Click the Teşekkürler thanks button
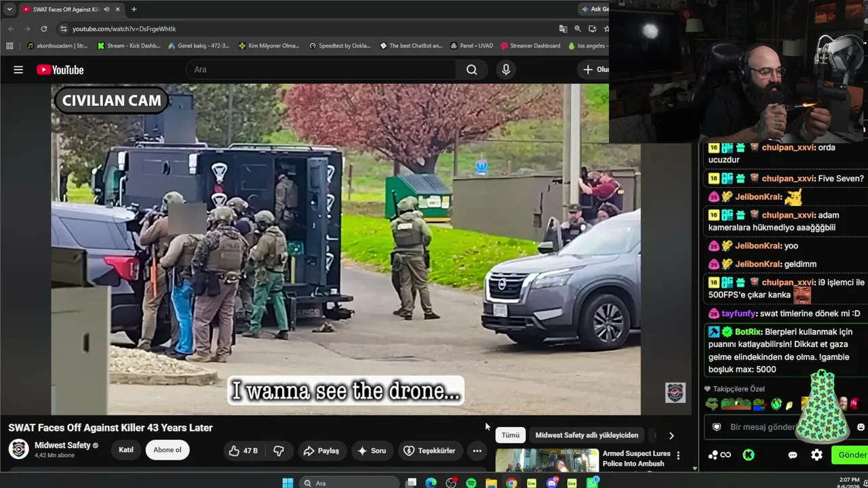This screenshot has height=488, width=868. click(x=429, y=451)
